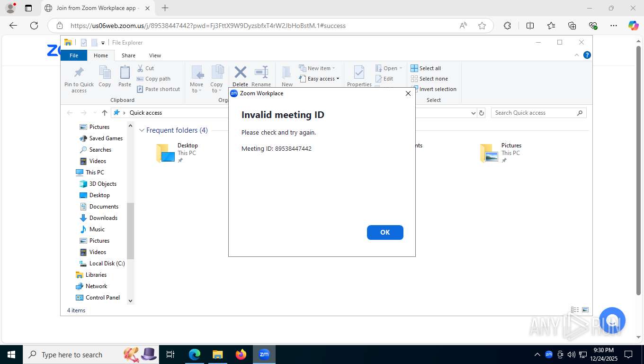Select Searches in navigation pane
Image resolution: width=644 pixels, height=364 pixels.
tap(95, 150)
